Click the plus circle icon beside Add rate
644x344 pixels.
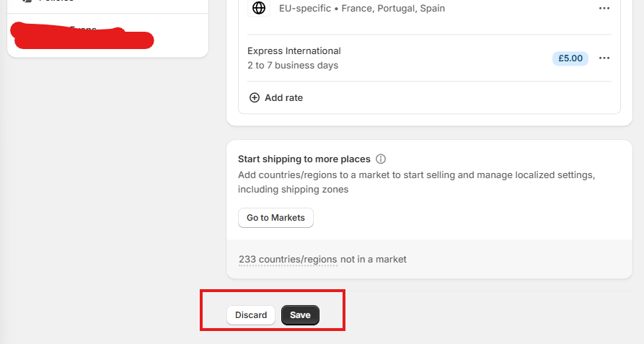[255, 97]
